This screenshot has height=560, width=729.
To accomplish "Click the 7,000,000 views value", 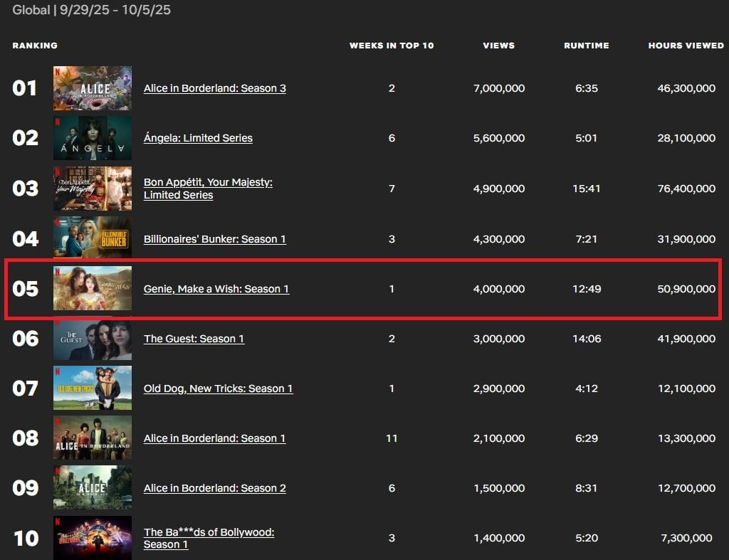I will [x=499, y=88].
